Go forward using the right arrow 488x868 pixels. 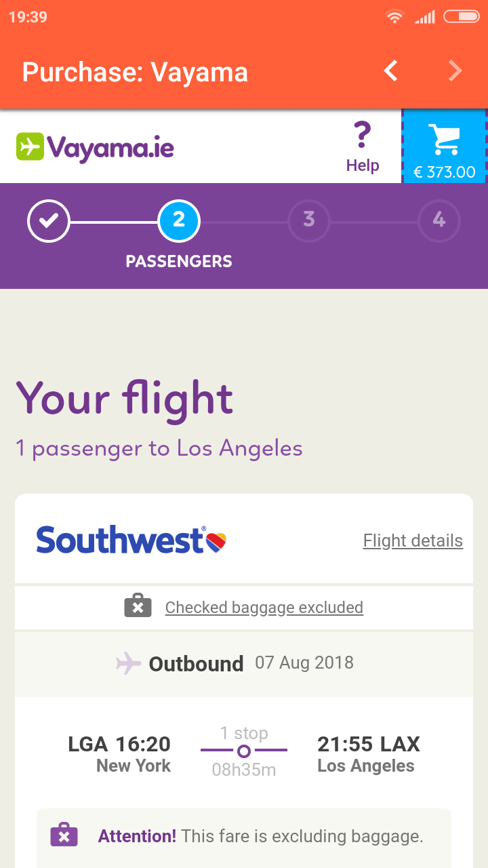pos(455,71)
